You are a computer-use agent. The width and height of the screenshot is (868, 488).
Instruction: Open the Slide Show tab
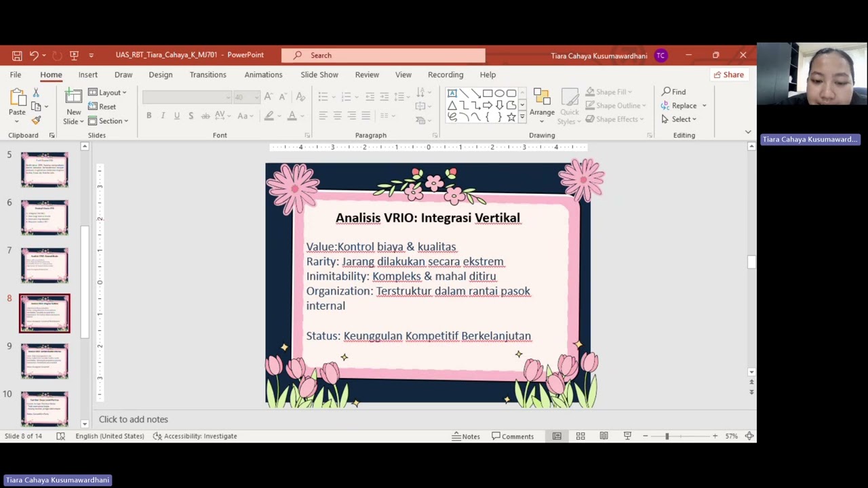click(x=319, y=75)
